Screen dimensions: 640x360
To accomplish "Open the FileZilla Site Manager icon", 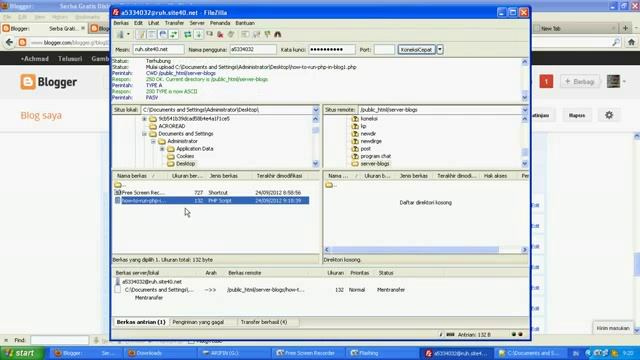I will (x=120, y=35).
